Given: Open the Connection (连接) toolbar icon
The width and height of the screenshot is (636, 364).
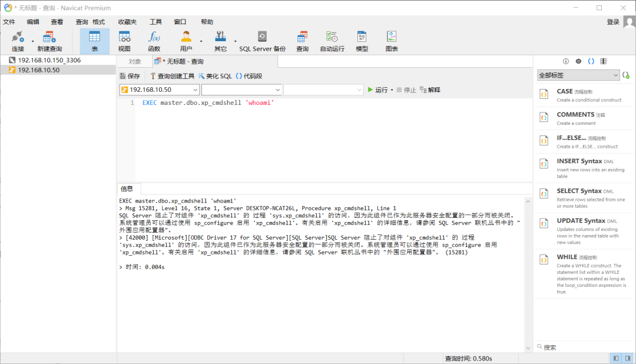Looking at the screenshot, I should click(18, 41).
